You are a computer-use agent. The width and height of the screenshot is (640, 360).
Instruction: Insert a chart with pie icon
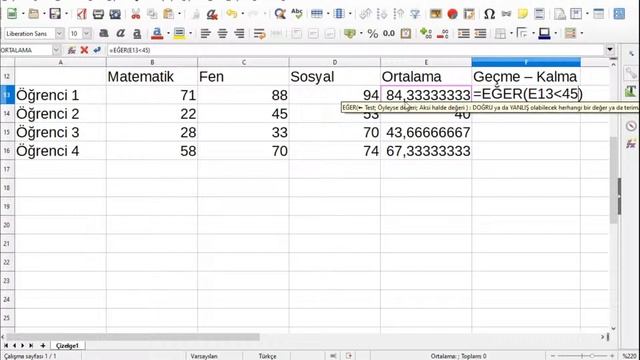pos(452,14)
